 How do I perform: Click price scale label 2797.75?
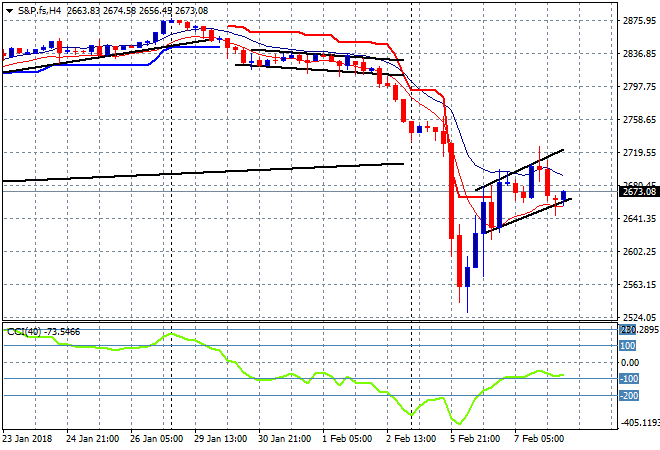tap(639, 86)
